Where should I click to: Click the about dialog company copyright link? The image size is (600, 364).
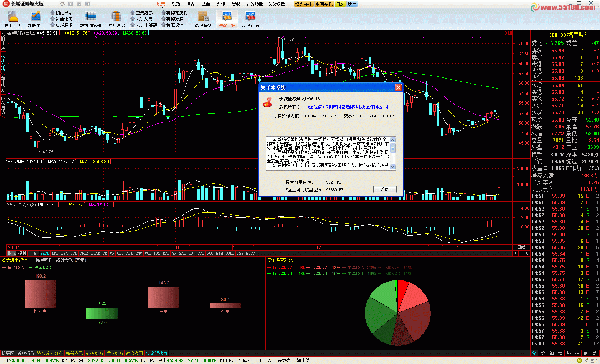(348, 107)
